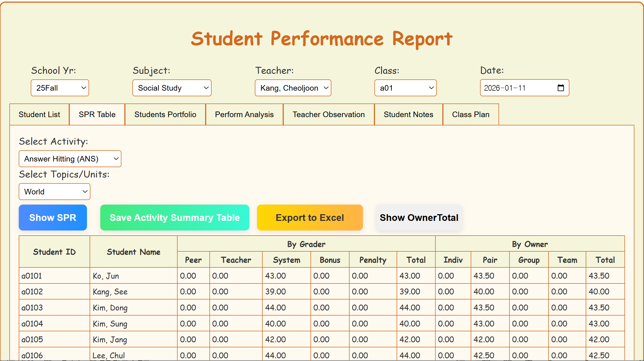Click the Show SPR button
The height and width of the screenshot is (361, 644).
pyautogui.click(x=53, y=218)
